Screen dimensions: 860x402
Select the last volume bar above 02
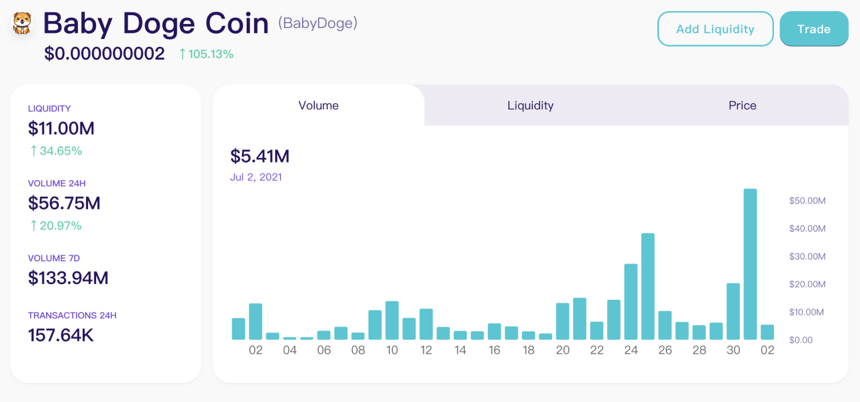pyautogui.click(x=767, y=332)
